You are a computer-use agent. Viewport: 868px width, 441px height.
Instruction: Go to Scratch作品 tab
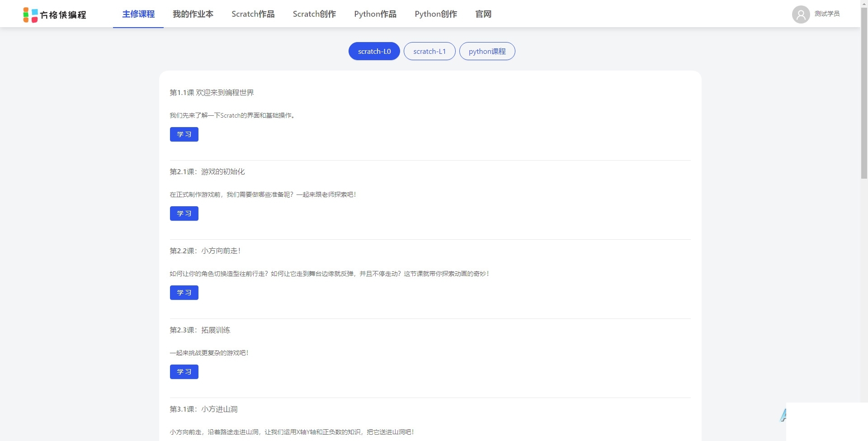tap(253, 14)
